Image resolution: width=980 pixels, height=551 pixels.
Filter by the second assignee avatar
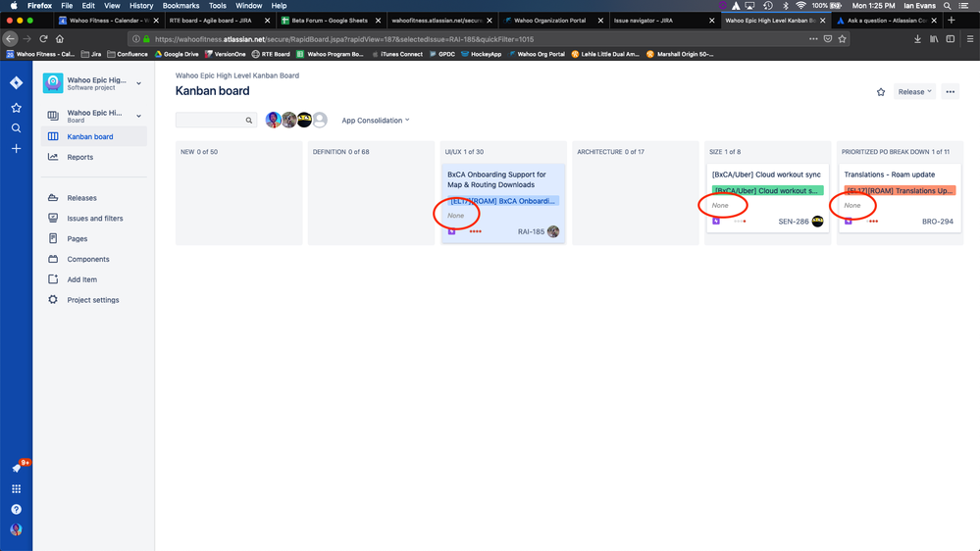288,120
